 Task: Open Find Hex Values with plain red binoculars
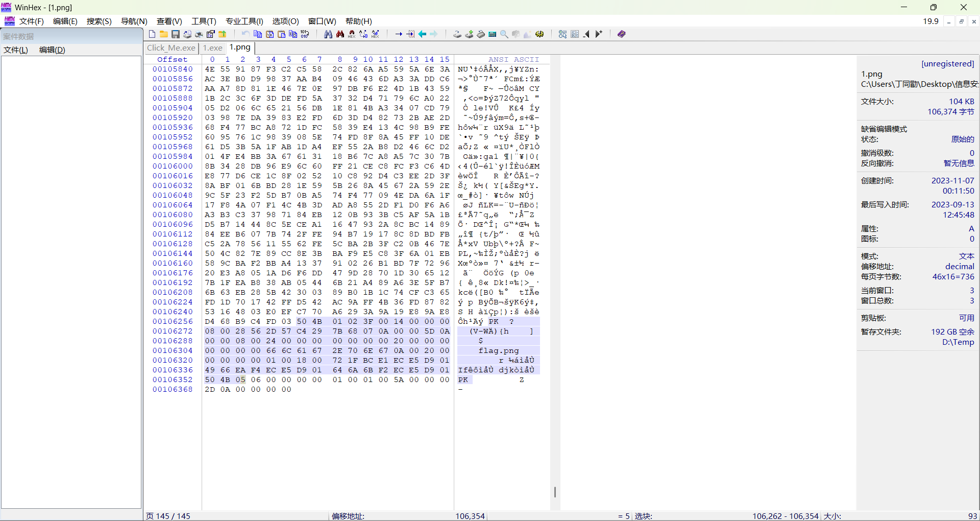[340, 34]
